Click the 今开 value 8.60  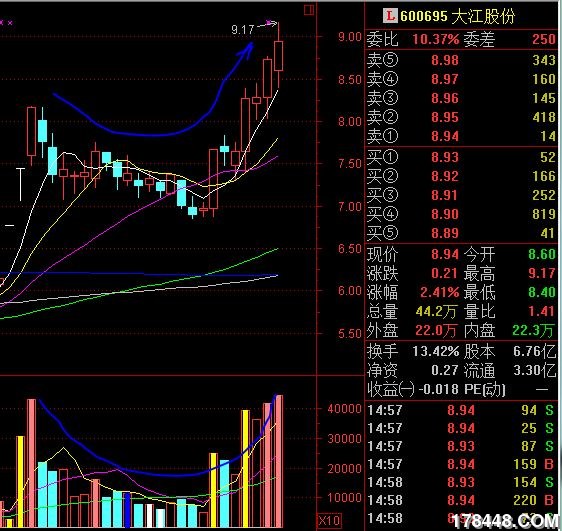coord(542,254)
